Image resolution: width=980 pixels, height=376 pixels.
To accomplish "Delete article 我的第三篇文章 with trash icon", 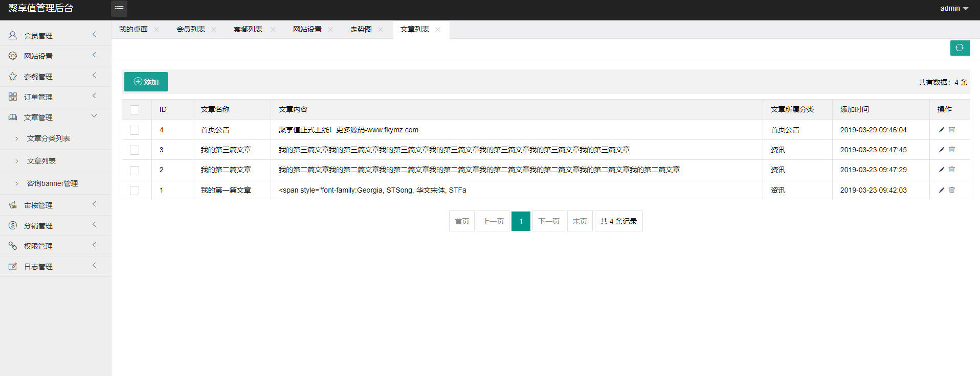I will coord(952,150).
